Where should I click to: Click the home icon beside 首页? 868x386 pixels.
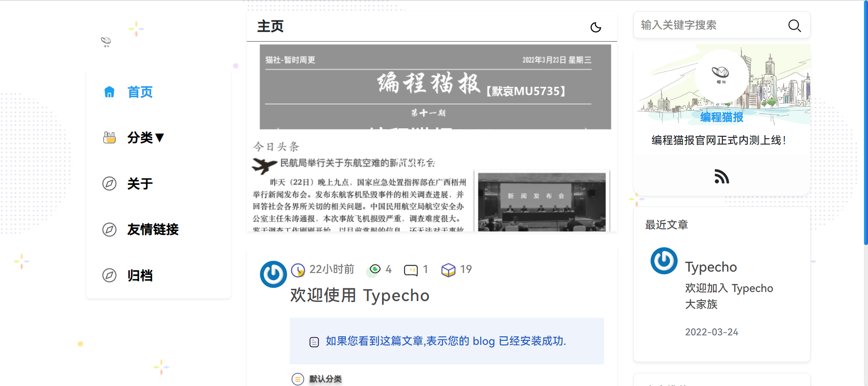click(x=109, y=92)
